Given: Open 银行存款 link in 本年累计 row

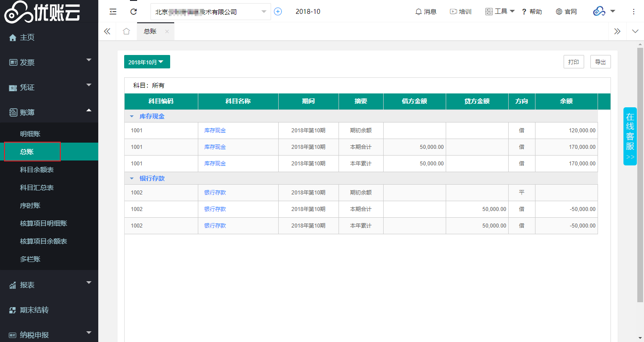Looking at the screenshot, I should [215, 226].
